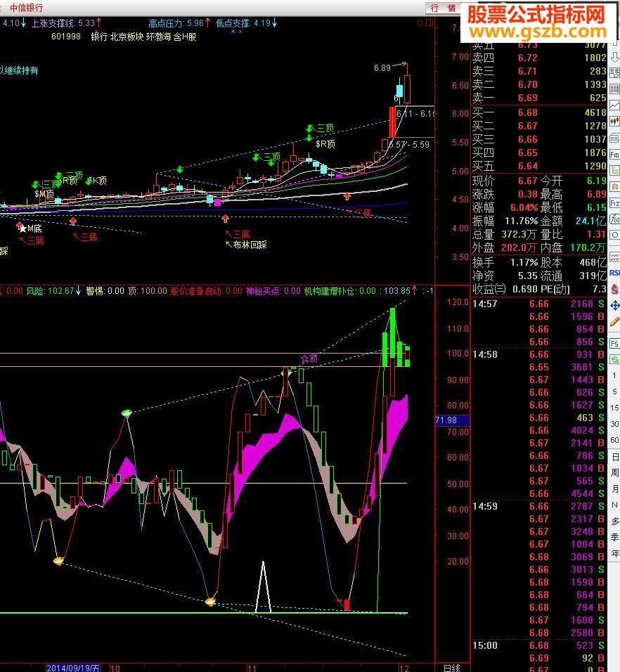Screen dimensions: 620x672
Task: Click the 含H股 sector label
Action: [185, 37]
